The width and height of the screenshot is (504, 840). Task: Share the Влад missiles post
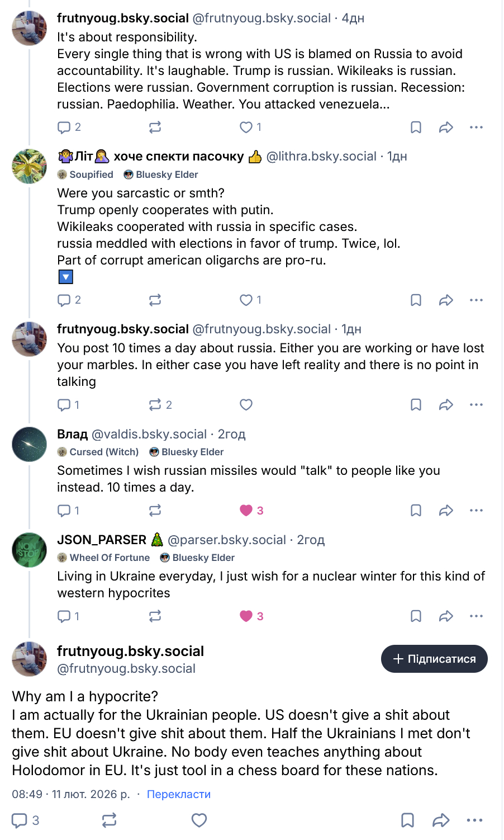point(445,511)
